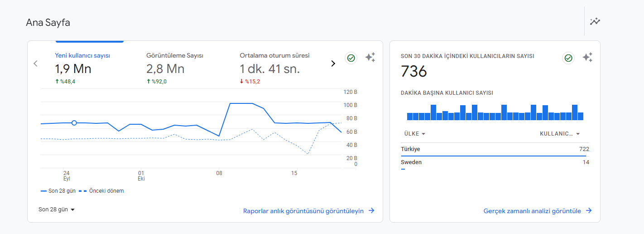Screen dimensions: 644x234
Task: Click the circular data point marker on the chart
Action: click(74, 123)
